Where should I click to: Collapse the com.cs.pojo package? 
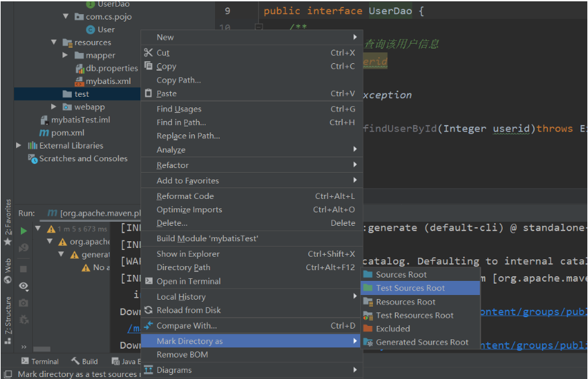(66, 17)
